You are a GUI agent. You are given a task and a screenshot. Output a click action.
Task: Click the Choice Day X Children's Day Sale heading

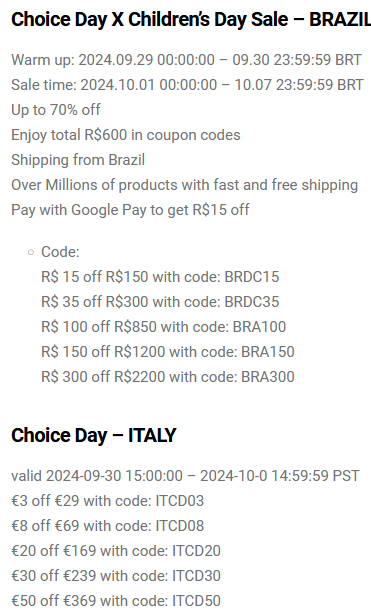coord(191,20)
